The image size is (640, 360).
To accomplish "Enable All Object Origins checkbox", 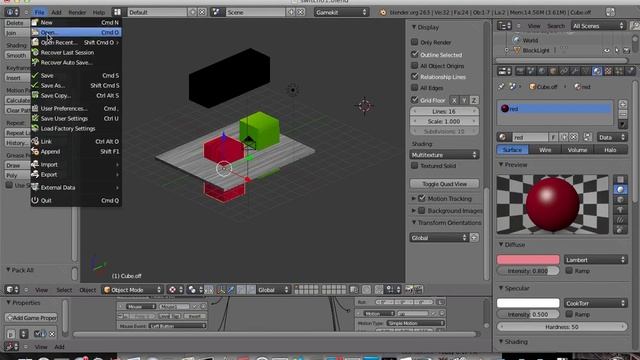I will 414,65.
